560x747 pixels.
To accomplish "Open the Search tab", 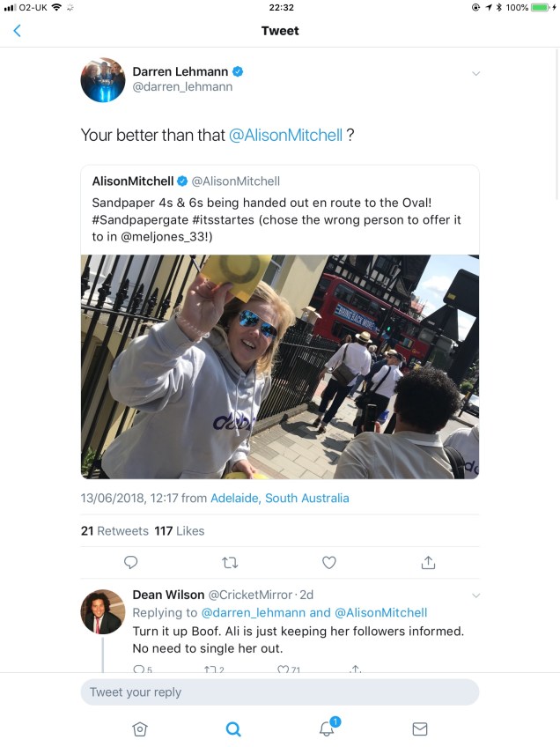I will click(x=233, y=729).
